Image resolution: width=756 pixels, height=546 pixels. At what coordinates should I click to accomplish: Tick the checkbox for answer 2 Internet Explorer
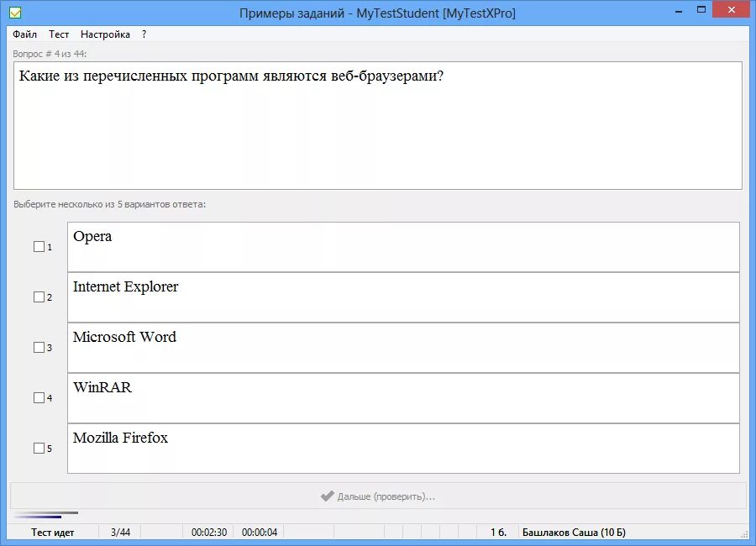(x=39, y=297)
